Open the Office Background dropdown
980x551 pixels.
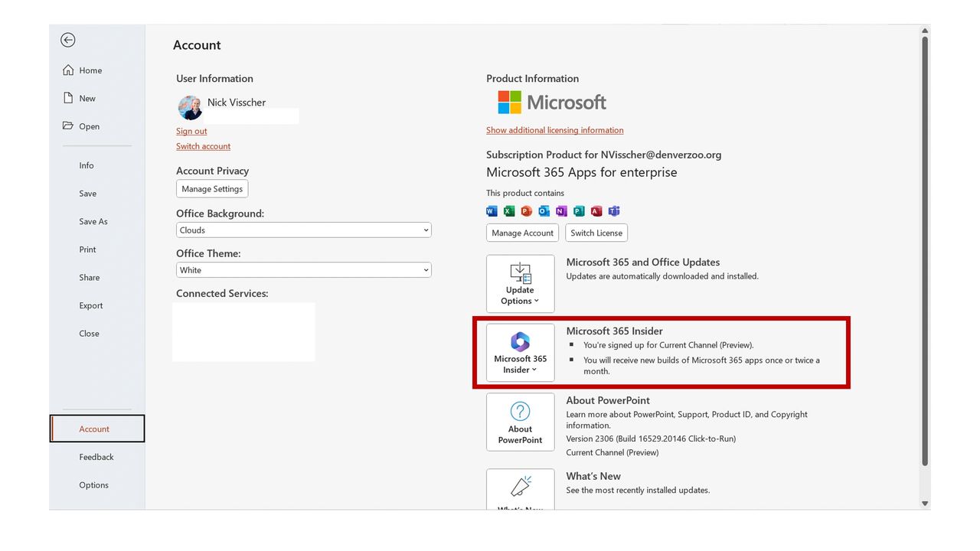point(304,230)
